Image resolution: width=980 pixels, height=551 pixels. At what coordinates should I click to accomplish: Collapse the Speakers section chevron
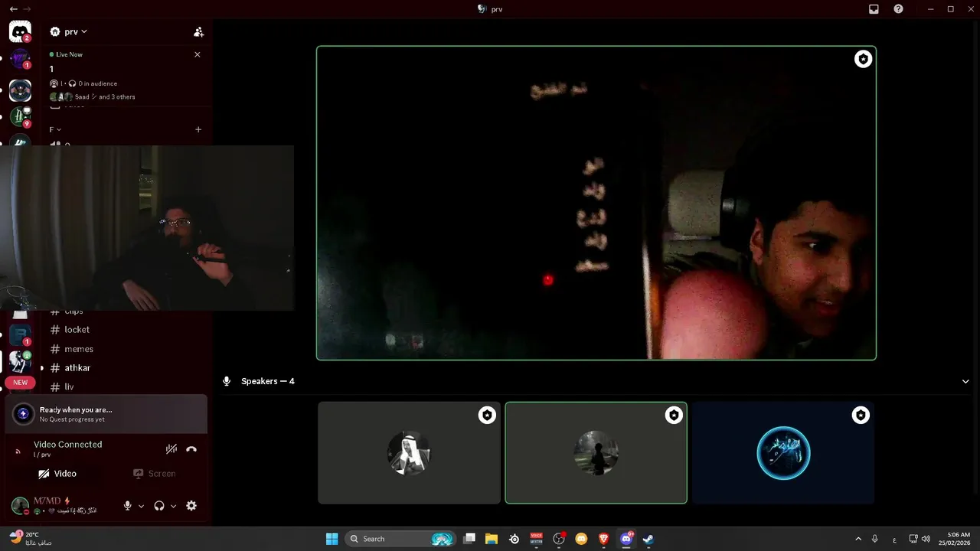pyautogui.click(x=965, y=381)
